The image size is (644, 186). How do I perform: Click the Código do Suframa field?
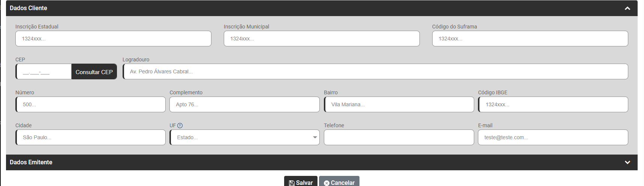pos(530,39)
